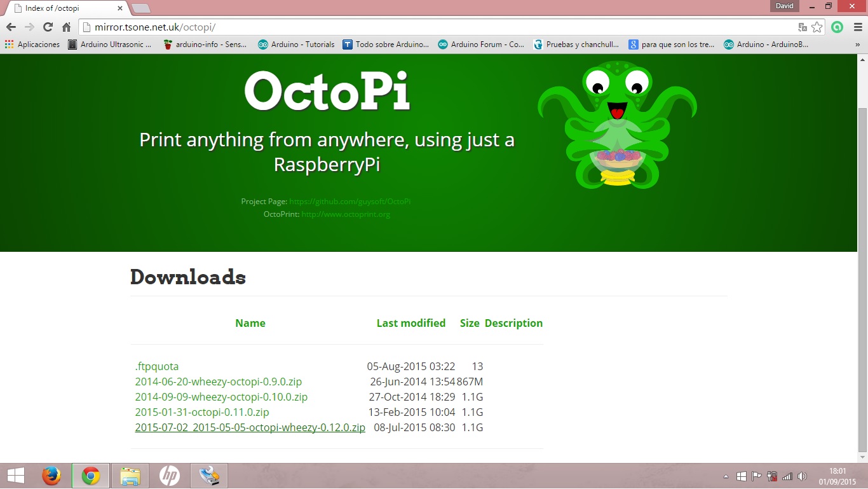Click the tray device icon beside flag
The image size is (868, 489).
tap(772, 476)
